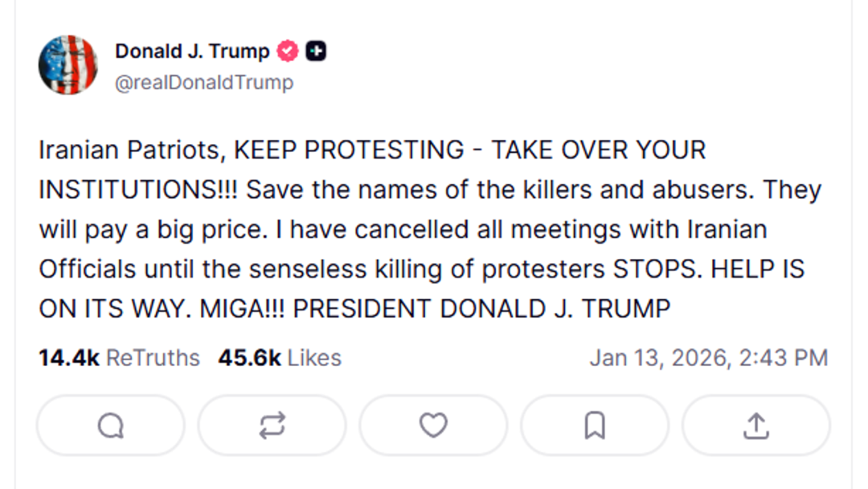Open the Jan 13, 2026, 2:43 PM timestamp

click(x=708, y=358)
